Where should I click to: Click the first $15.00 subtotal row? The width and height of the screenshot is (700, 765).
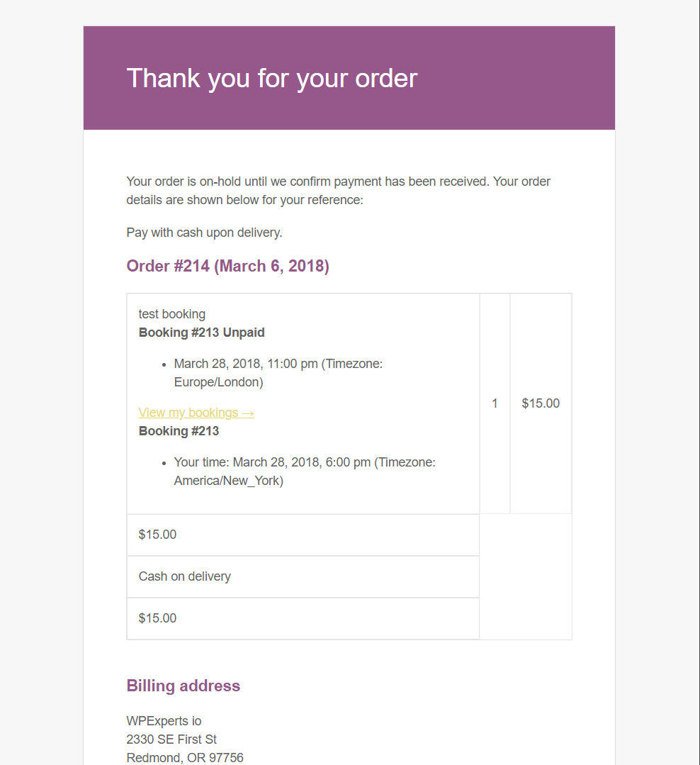[157, 535]
